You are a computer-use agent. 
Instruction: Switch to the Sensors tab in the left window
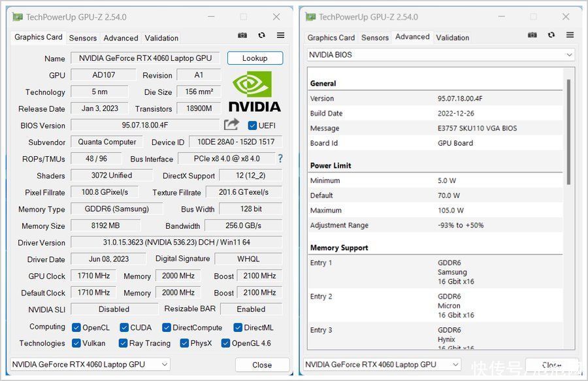[x=83, y=38]
